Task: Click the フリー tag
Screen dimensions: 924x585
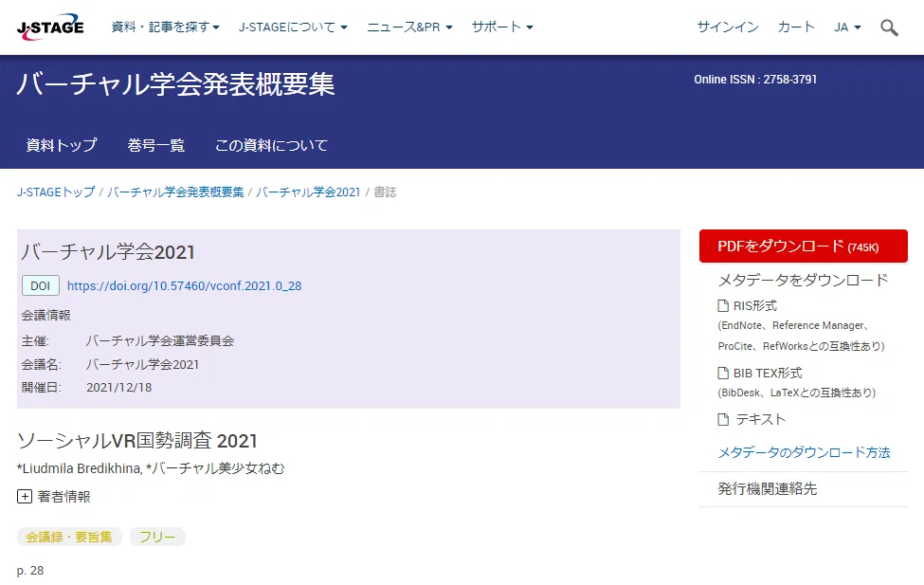Action: (x=157, y=537)
